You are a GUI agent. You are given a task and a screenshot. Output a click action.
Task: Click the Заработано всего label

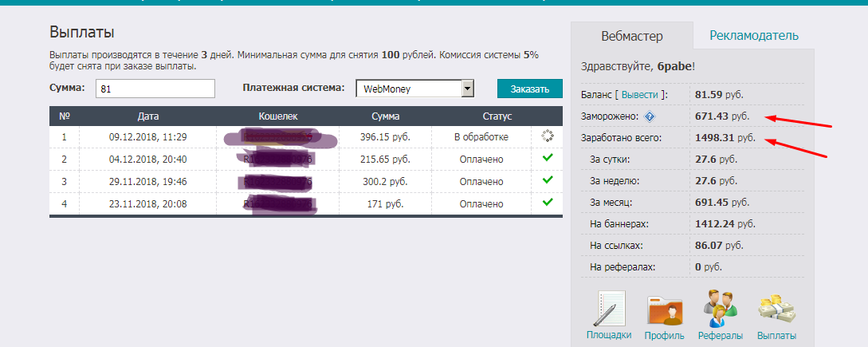(x=621, y=138)
